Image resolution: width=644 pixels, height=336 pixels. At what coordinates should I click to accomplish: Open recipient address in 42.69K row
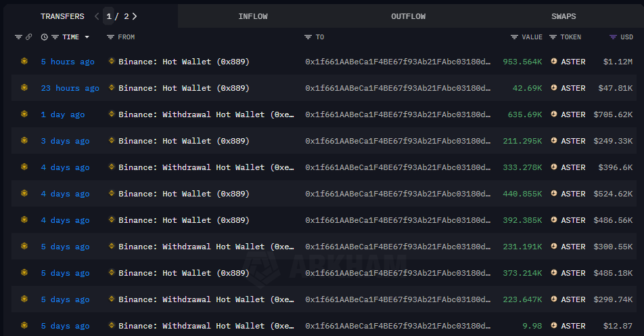[x=398, y=88]
